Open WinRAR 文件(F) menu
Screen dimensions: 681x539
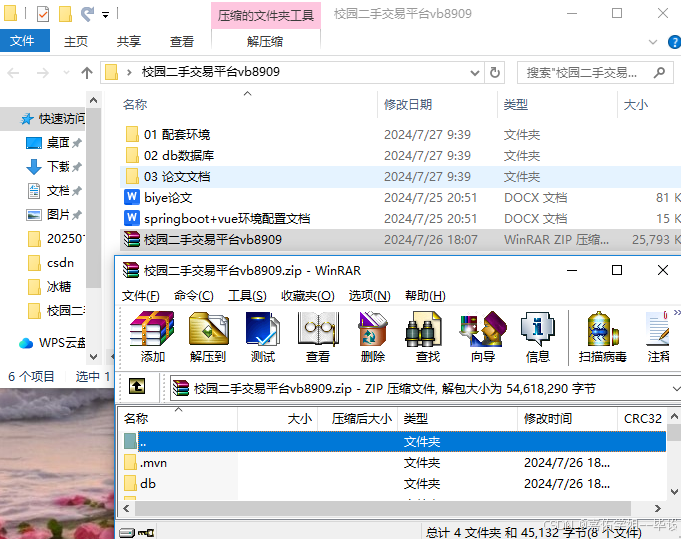(x=140, y=296)
